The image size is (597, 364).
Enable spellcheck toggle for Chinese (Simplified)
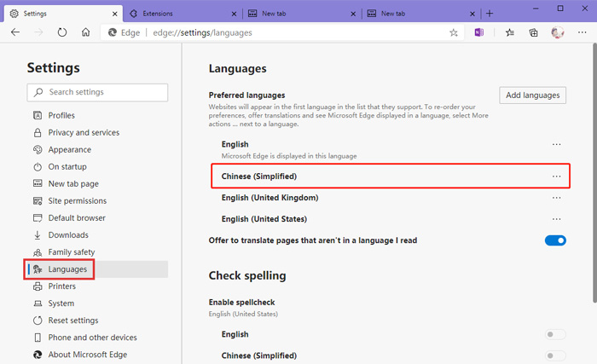tap(555, 355)
